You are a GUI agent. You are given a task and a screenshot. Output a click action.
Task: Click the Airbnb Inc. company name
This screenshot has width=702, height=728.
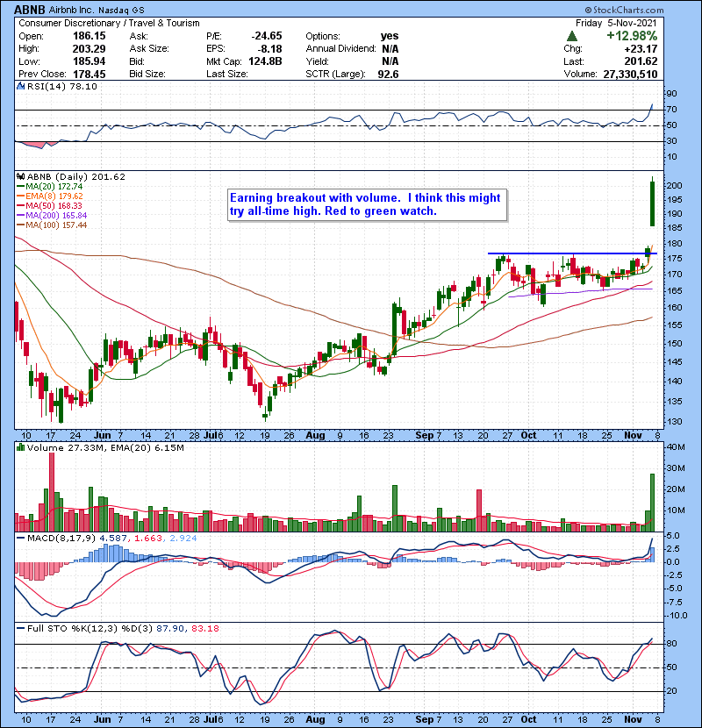click(x=71, y=10)
